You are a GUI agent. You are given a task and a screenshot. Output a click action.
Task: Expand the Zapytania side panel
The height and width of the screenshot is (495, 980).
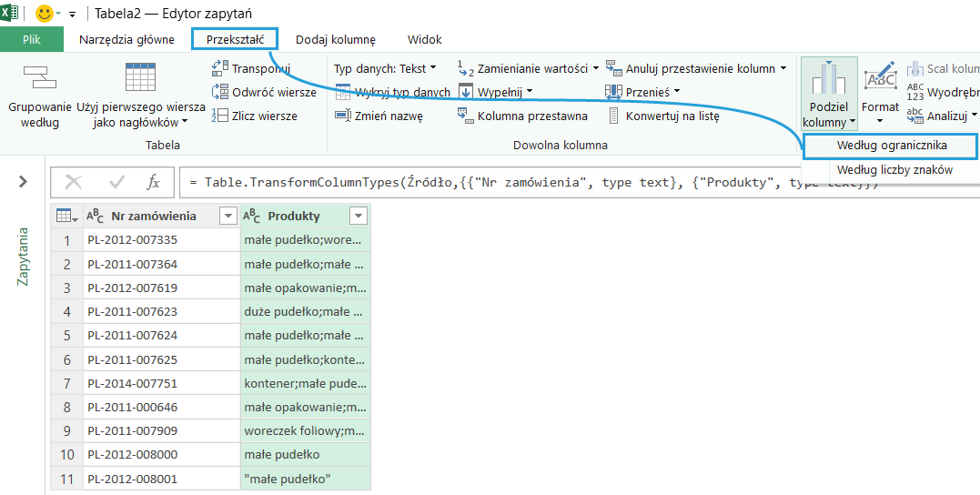(23, 182)
